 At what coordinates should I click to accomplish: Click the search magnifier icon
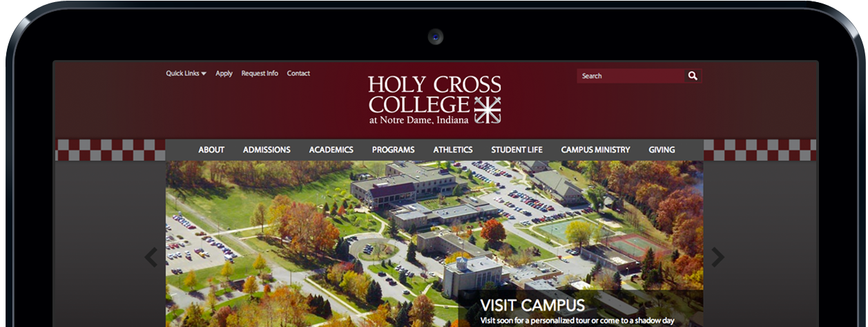point(693,76)
